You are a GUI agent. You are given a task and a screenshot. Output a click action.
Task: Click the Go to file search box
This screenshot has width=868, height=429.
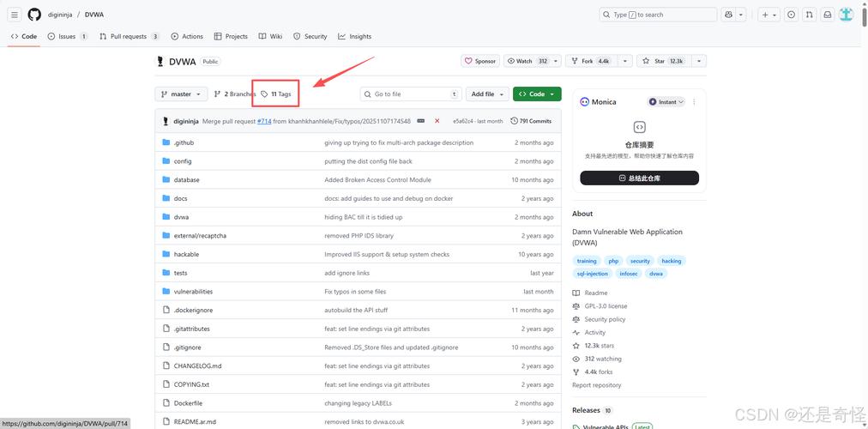(x=411, y=94)
